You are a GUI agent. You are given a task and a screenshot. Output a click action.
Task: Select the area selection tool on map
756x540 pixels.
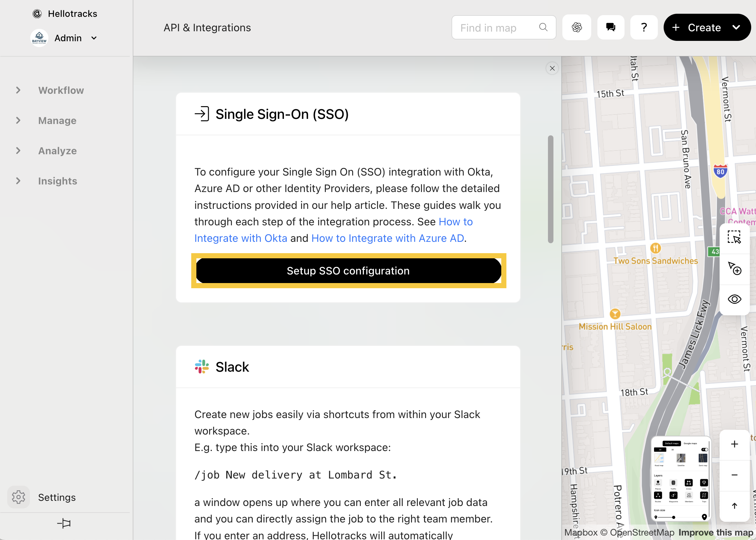tap(734, 237)
